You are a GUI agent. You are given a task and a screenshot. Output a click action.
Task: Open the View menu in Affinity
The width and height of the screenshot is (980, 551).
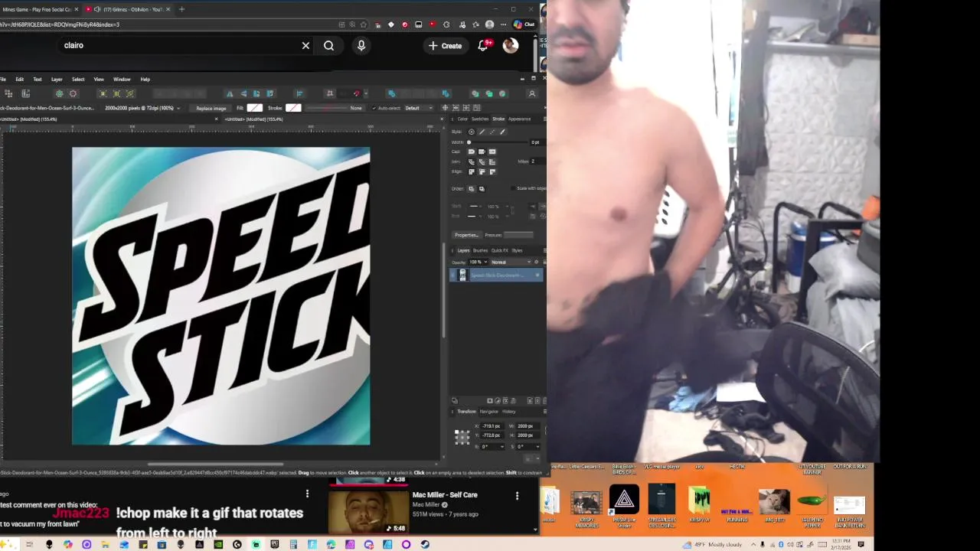click(99, 80)
